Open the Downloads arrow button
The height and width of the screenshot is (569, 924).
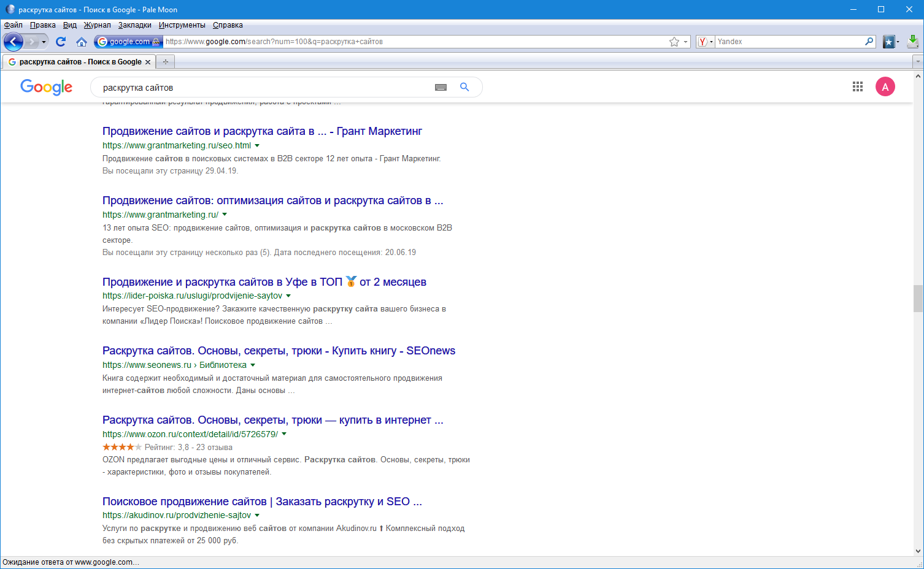913,42
